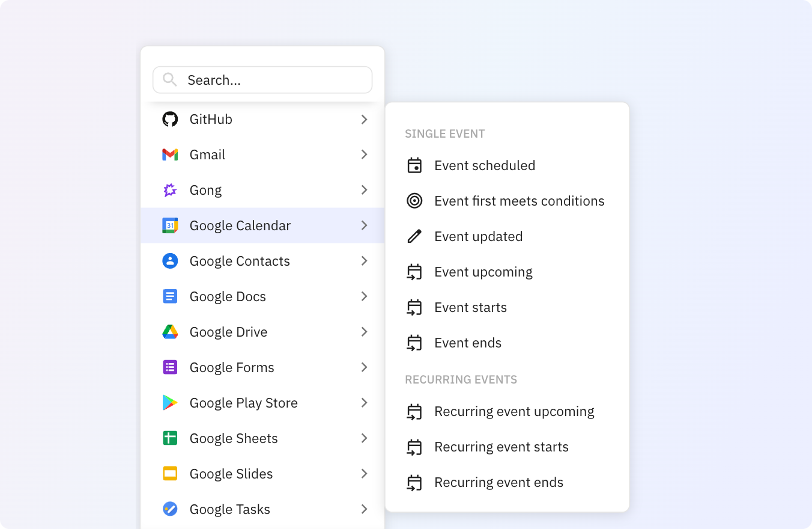The width and height of the screenshot is (812, 529).
Task: Click the GitHub logo icon
Action: point(170,119)
